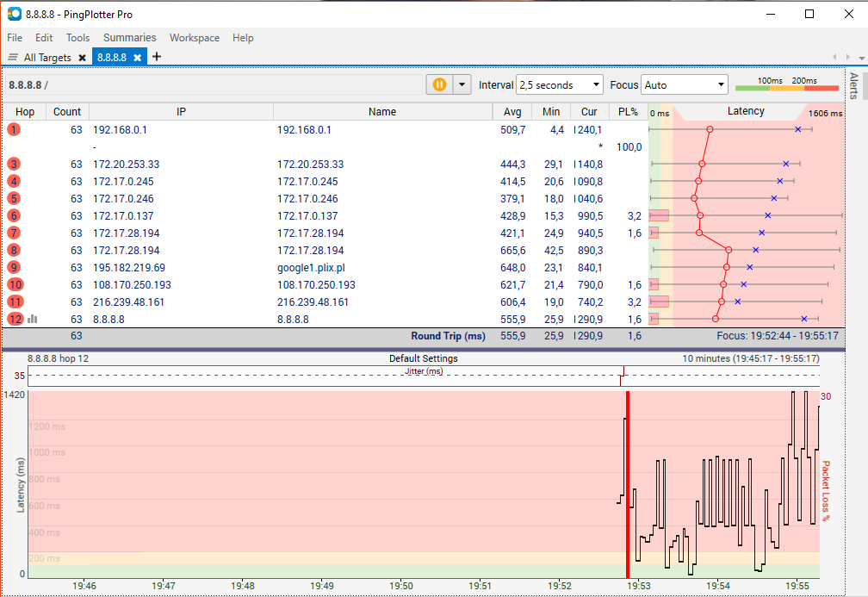Switch to the All Targets tab

tap(47, 58)
